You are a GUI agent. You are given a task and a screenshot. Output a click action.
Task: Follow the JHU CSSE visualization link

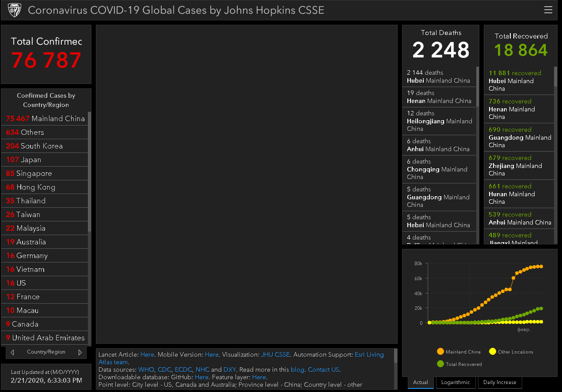(275, 354)
